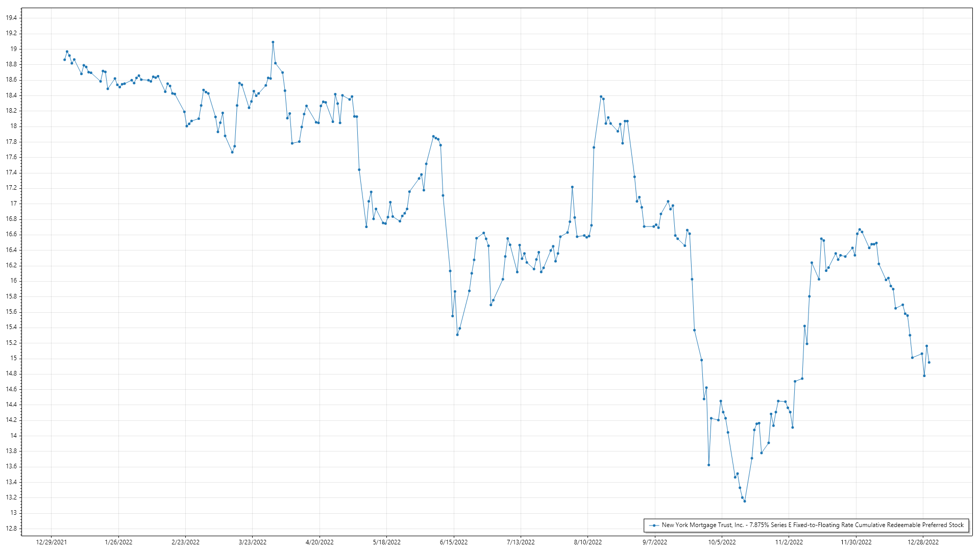Click the 14.4 y-axis value label
This screenshot has width=980, height=551.
pos(11,405)
